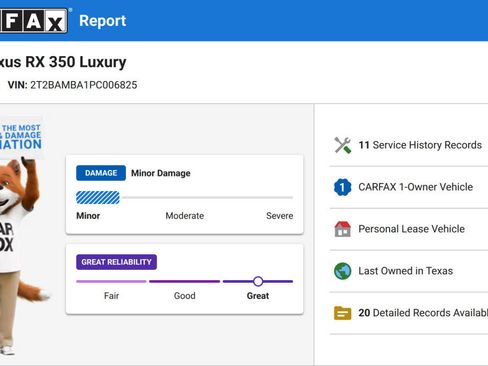488x366 pixels.
Task: Click the house Personal Lease icon
Action: pyautogui.click(x=343, y=229)
